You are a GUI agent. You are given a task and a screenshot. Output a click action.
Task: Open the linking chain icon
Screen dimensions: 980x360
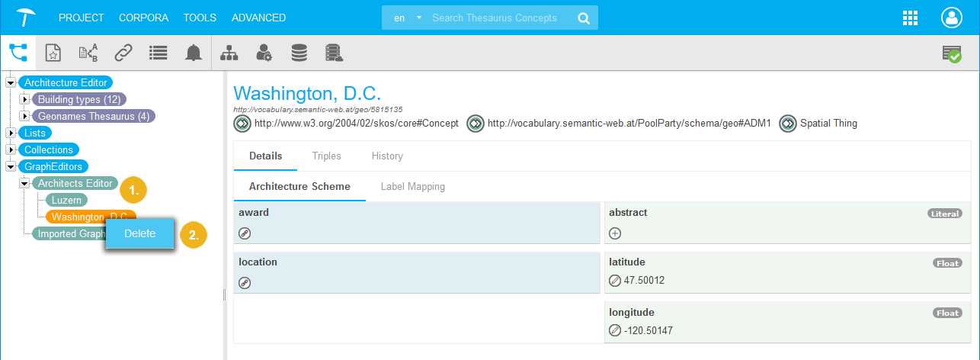(x=123, y=53)
